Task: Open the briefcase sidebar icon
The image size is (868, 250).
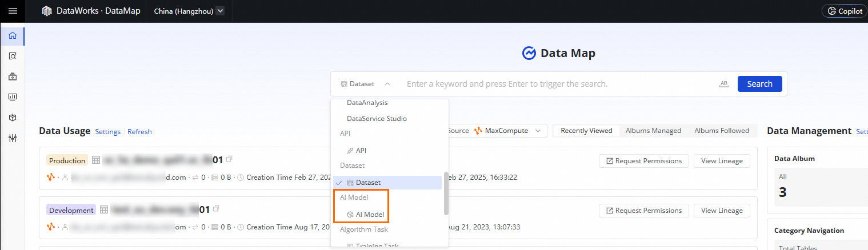Action: (x=13, y=76)
